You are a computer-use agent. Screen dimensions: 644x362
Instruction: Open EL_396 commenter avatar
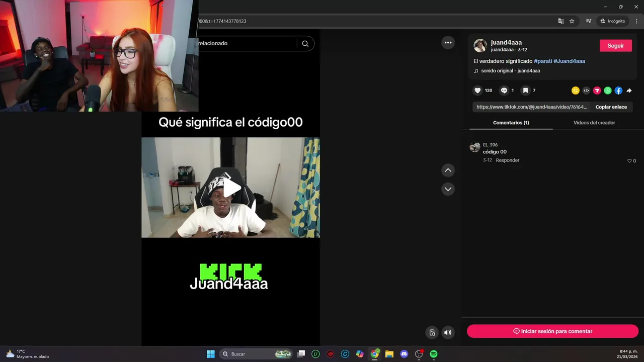474,147
